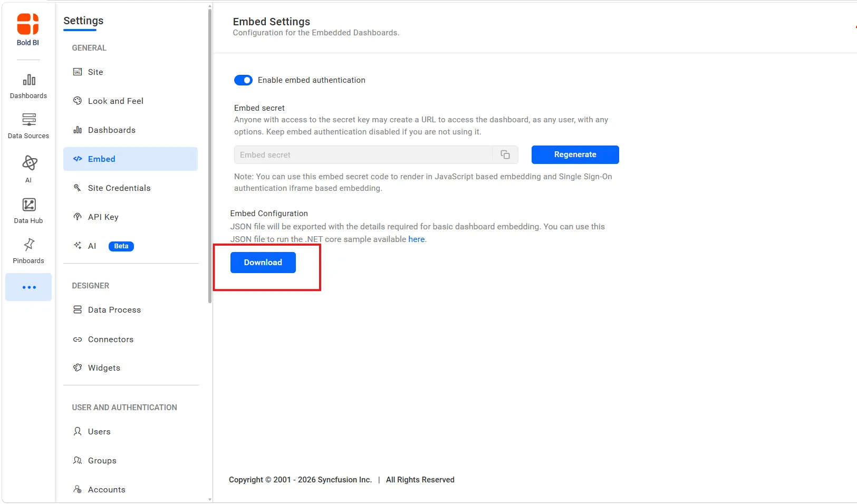Click the Beta badge next to AI
This screenshot has width=857, height=504.
(121, 246)
